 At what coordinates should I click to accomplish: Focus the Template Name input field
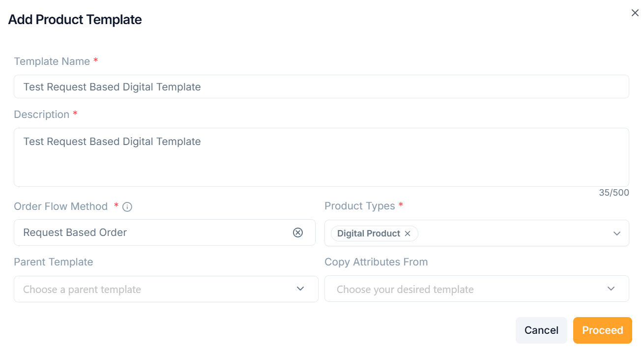point(321,87)
